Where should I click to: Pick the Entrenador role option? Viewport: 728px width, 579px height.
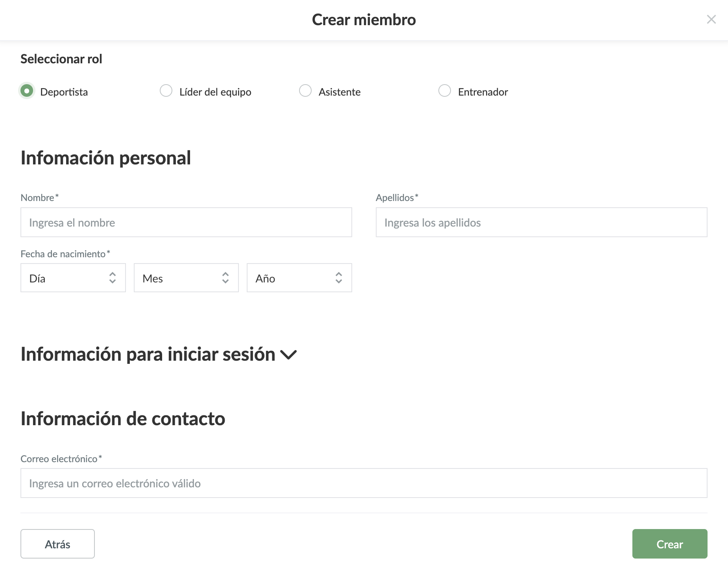(445, 91)
